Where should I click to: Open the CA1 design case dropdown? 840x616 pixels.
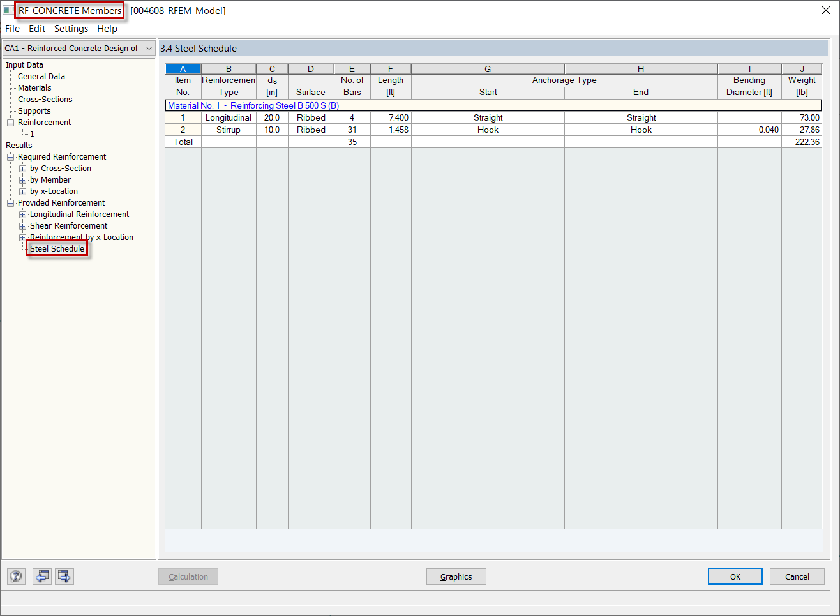tap(149, 48)
